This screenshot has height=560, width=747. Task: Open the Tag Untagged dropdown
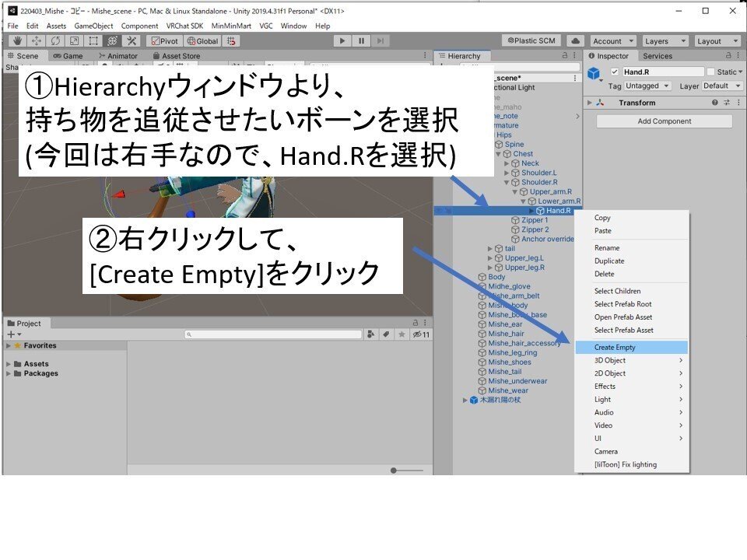647,86
